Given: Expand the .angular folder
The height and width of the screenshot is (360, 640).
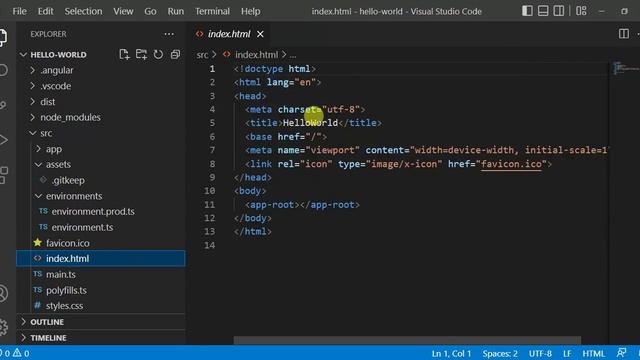Looking at the screenshot, I should click(x=32, y=70).
